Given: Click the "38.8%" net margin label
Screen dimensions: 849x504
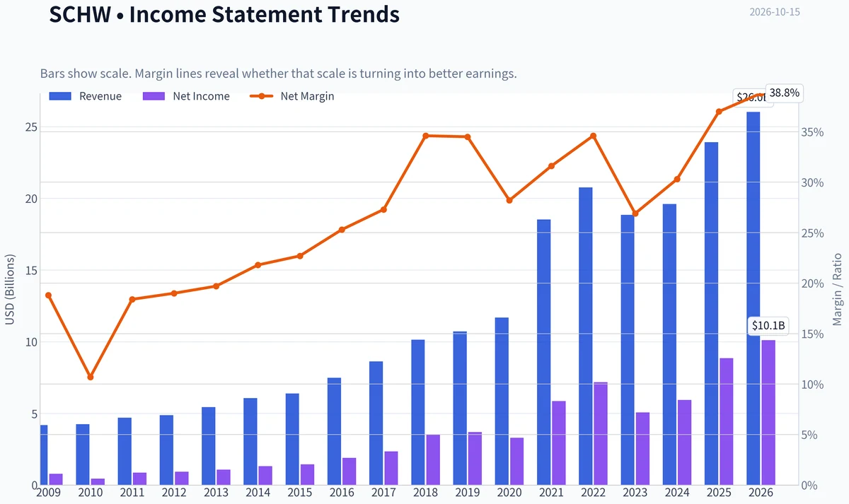Looking at the screenshot, I should tap(784, 93).
